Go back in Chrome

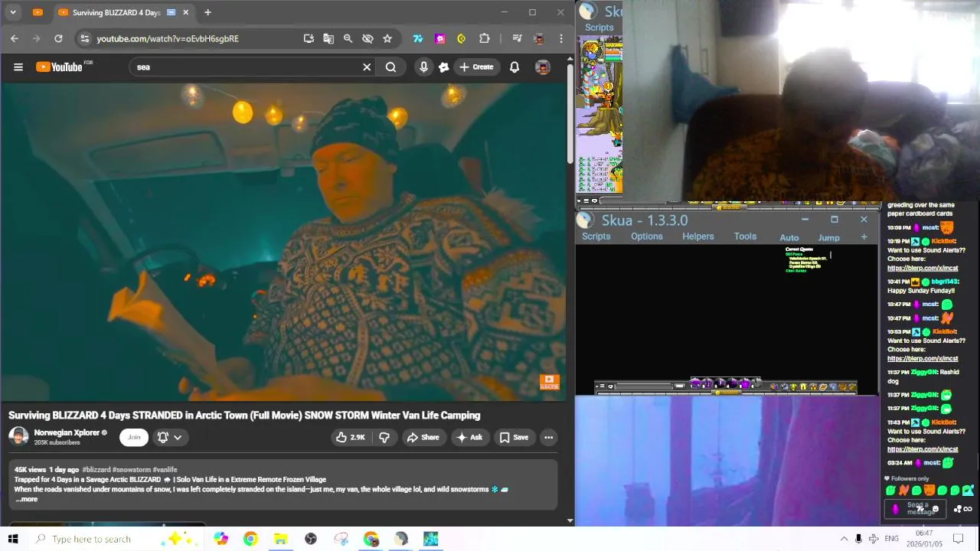click(15, 38)
